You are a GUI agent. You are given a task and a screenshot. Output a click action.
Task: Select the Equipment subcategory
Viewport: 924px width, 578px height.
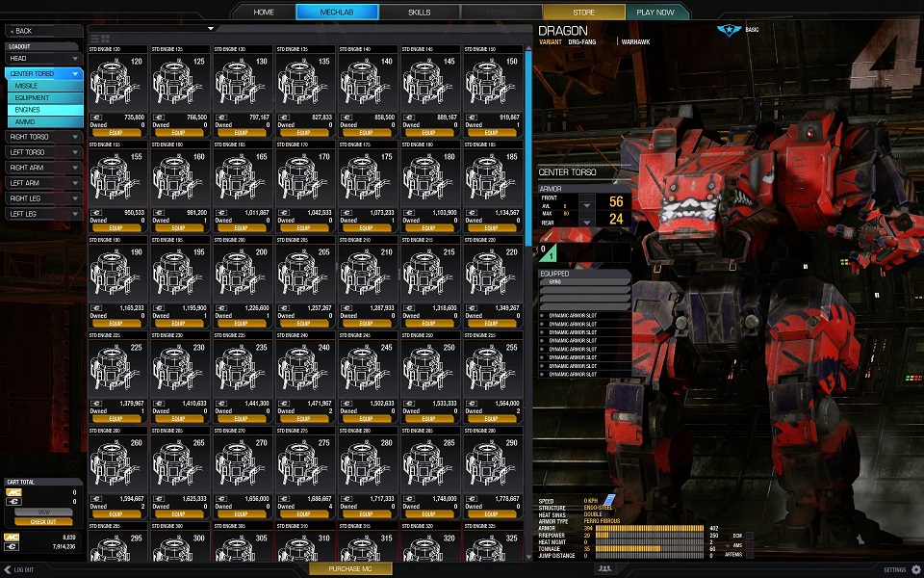point(45,98)
